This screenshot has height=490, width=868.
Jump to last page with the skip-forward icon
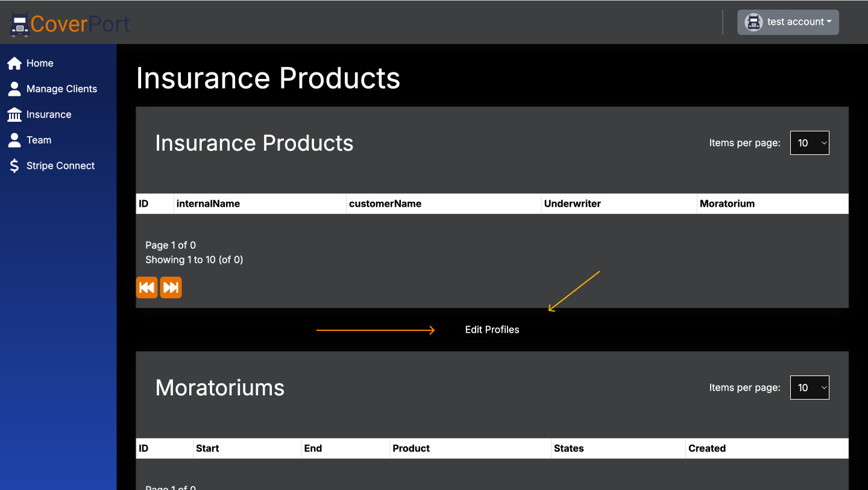[x=171, y=287]
